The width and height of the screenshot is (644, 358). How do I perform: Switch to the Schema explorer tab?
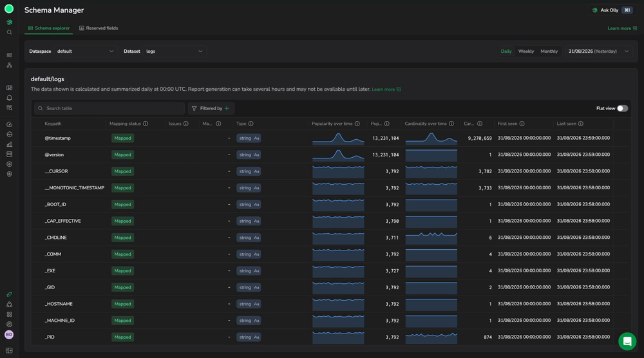coord(48,28)
